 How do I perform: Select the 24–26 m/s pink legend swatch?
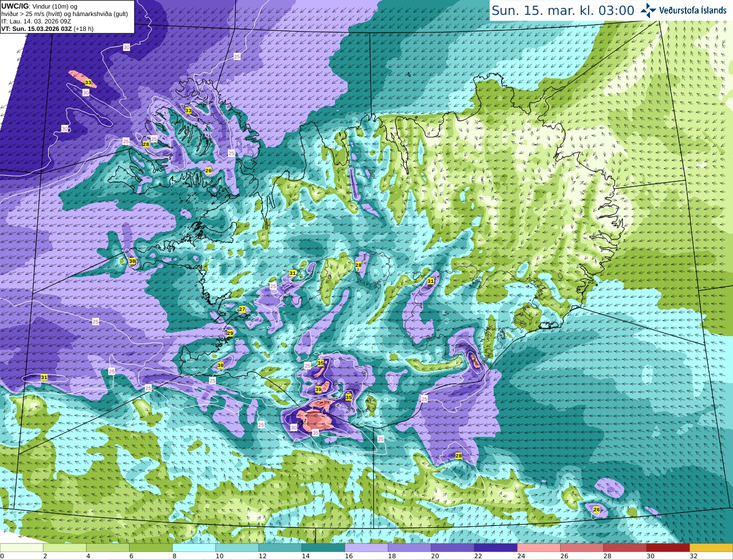[x=539, y=547]
